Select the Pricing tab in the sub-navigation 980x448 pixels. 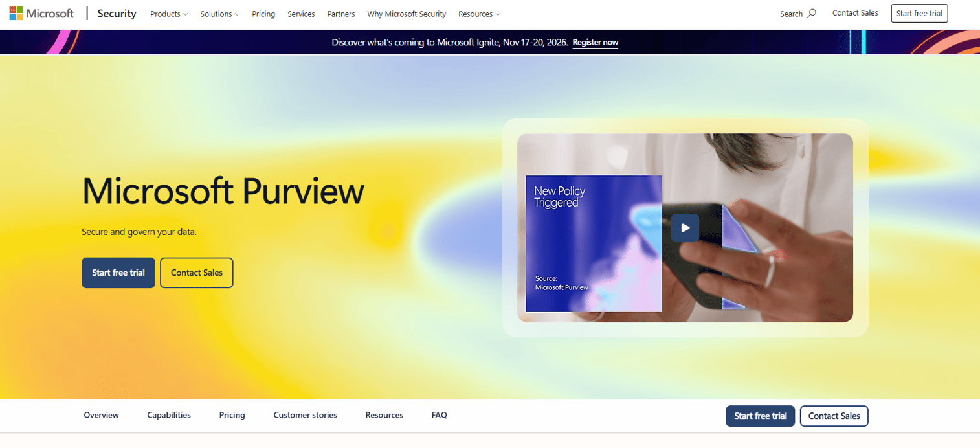pyautogui.click(x=232, y=415)
